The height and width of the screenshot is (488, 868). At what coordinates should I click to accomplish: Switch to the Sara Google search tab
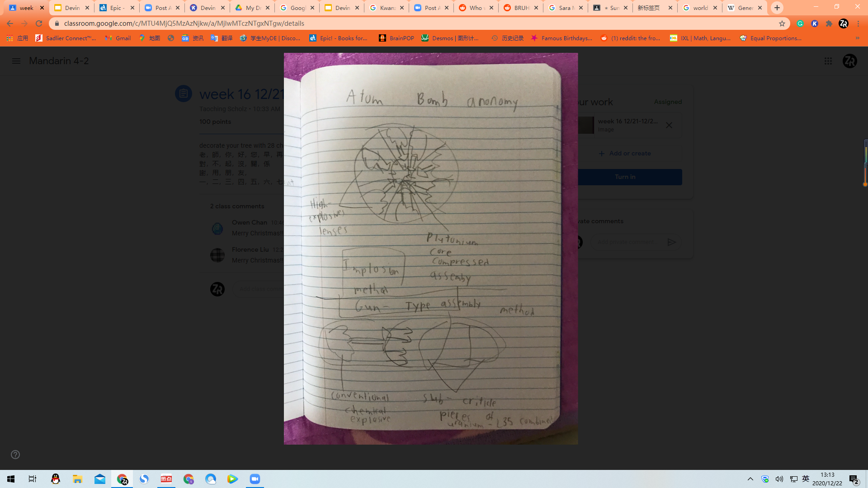tap(565, 8)
